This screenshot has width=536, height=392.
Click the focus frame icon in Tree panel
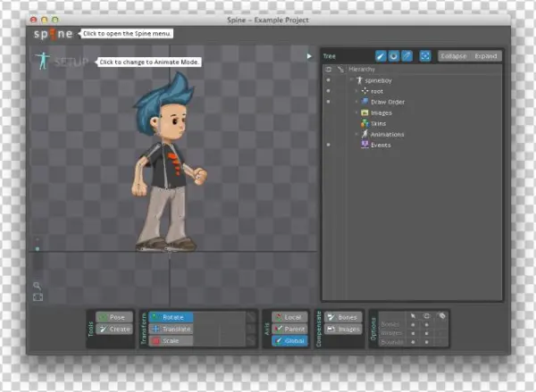425,55
